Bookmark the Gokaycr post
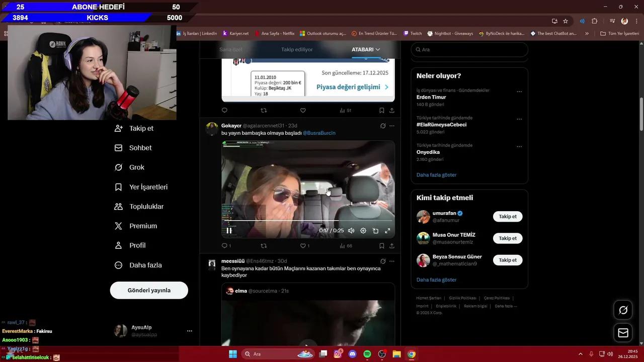 point(381,246)
